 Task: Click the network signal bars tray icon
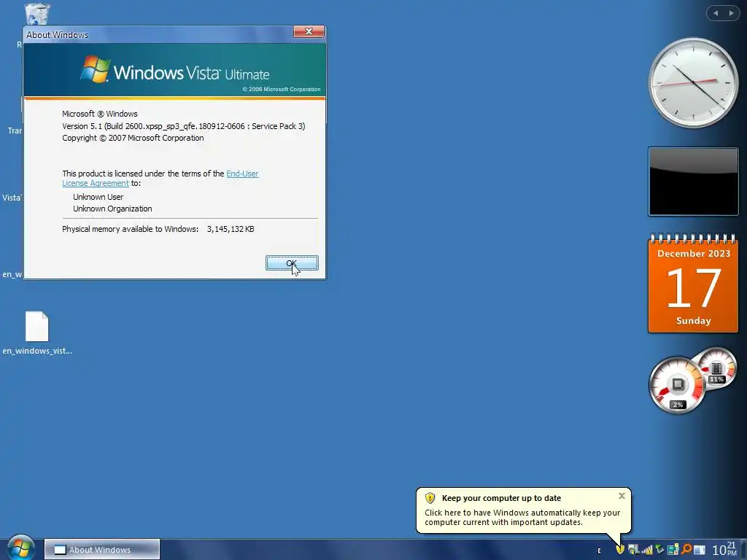point(648,549)
